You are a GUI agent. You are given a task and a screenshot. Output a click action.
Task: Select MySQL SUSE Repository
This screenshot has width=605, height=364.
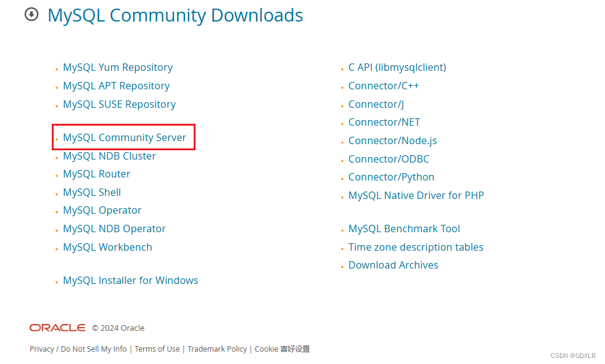pyautogui.click(x=119, y=104)
